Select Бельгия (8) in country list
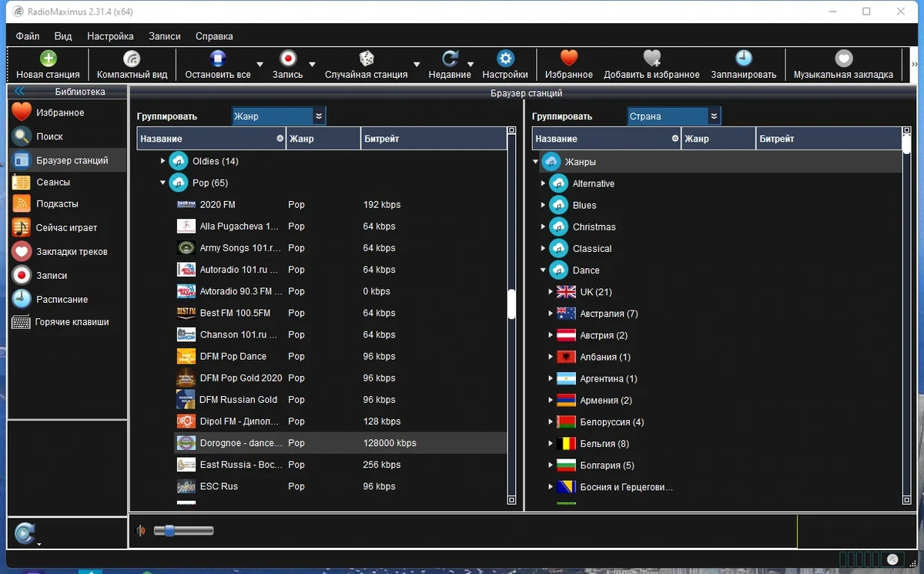Screen dimensions: 924x574 pyautogui.click(x=604, y=444)
